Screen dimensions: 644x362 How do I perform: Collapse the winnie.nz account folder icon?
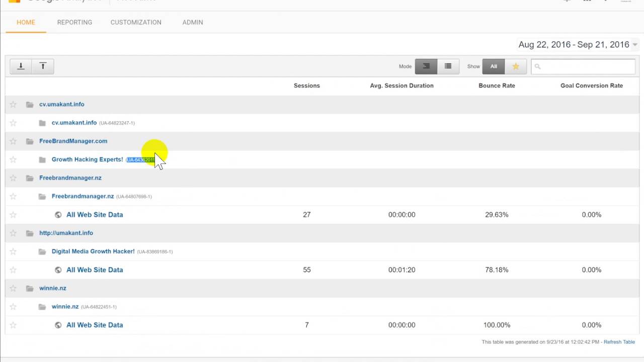30,289
